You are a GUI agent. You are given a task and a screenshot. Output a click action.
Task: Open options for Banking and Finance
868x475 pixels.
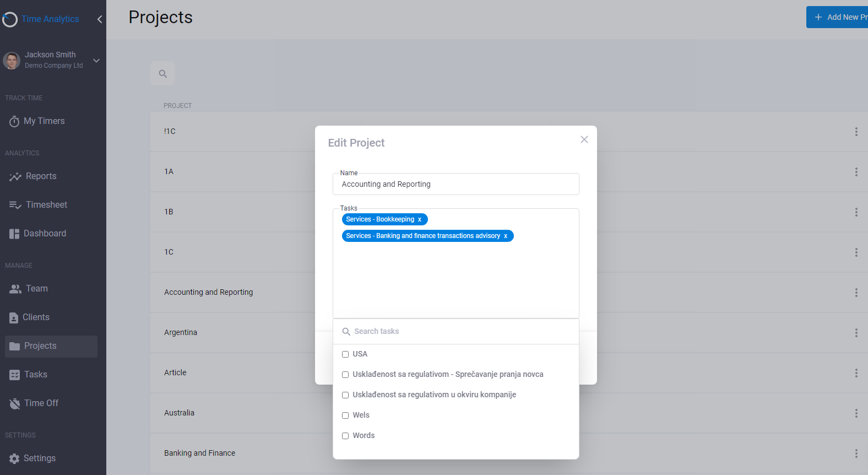856,454
